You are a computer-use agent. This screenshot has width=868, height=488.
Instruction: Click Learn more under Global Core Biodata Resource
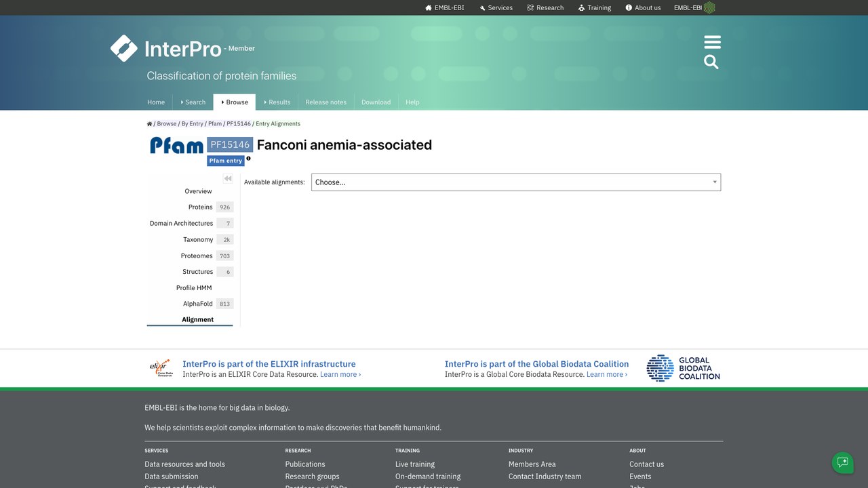[x=607, y=374]
